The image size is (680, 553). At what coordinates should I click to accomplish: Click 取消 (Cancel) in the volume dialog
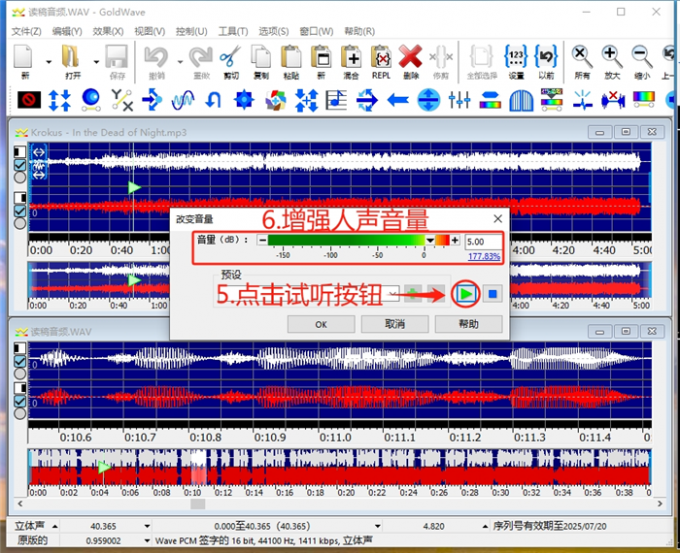point(395,324)
